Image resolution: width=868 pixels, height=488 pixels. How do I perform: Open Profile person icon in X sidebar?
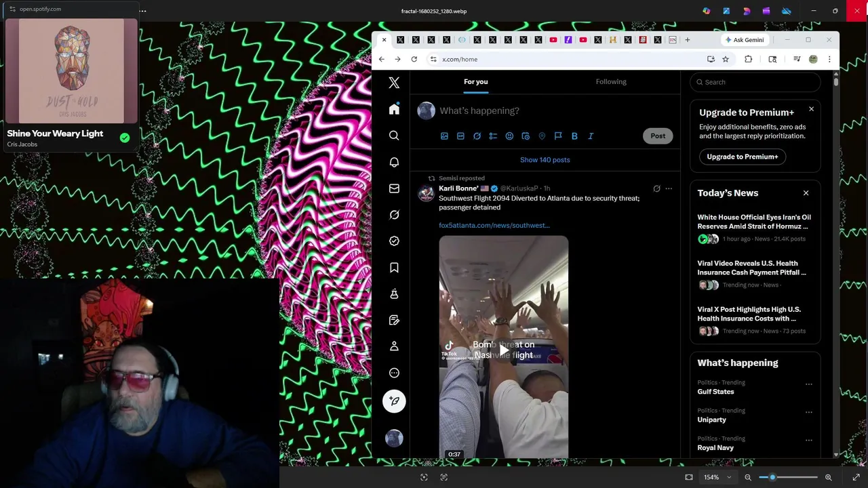click(x=394, y=346)
